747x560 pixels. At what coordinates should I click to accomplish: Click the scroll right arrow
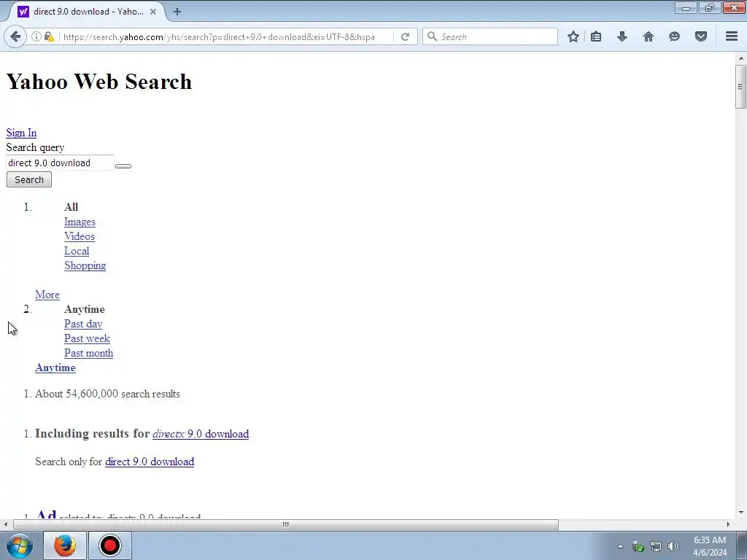pos(728,524)
